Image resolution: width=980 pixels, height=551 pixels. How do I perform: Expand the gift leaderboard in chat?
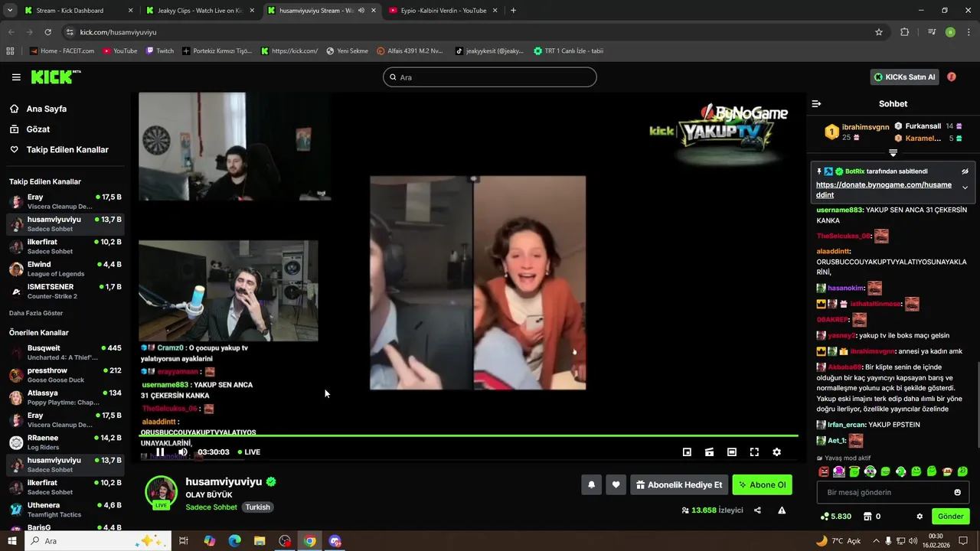(x=893, y=153)
